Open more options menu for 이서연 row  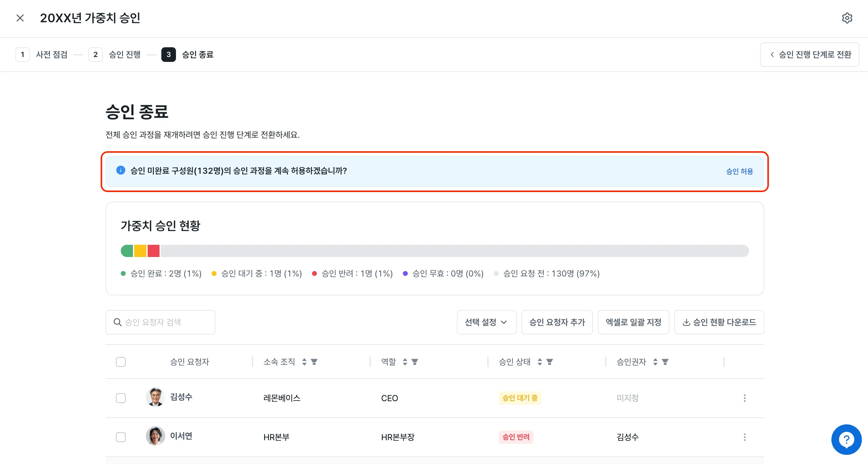pos(744,437)
